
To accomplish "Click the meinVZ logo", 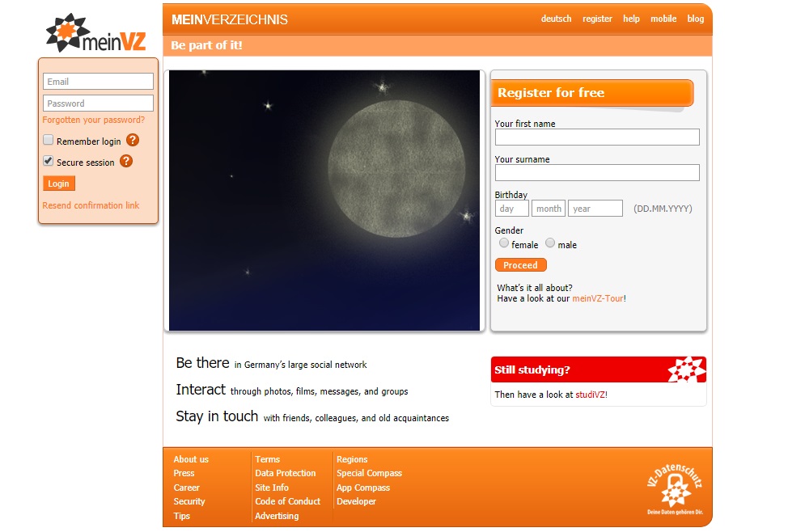I will [x=96, y=33].
